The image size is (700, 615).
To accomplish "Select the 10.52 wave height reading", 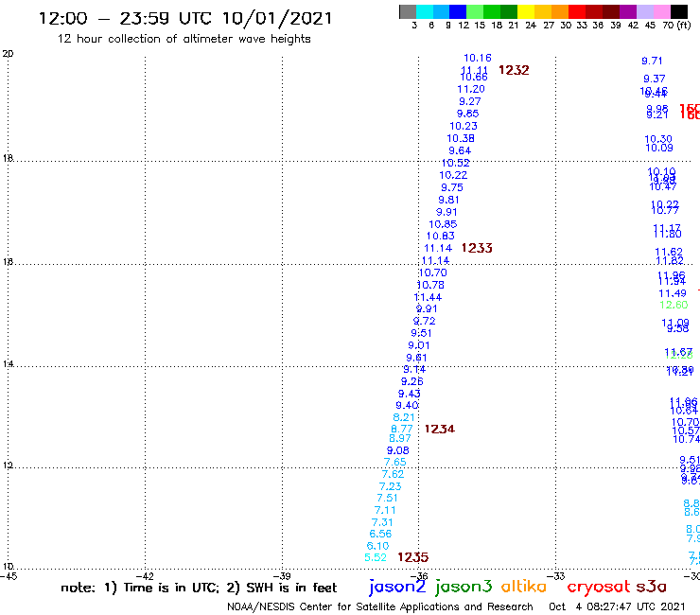I will 456,163.
